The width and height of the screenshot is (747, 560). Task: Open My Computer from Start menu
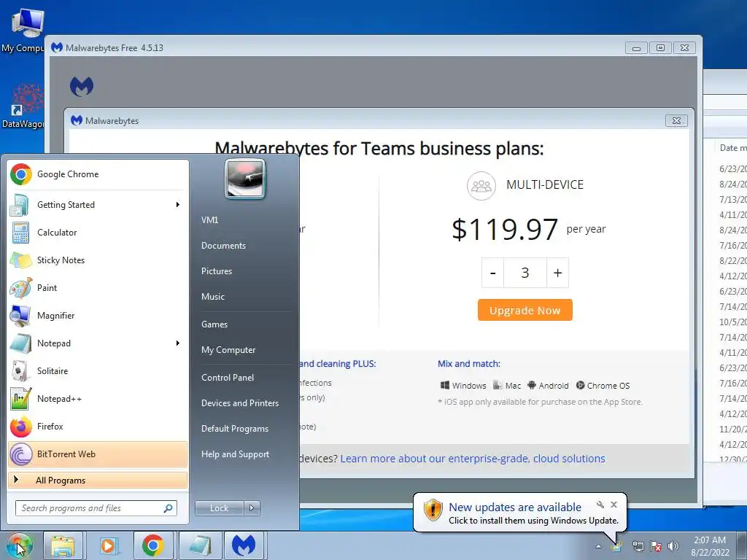(x=228, y=350)
